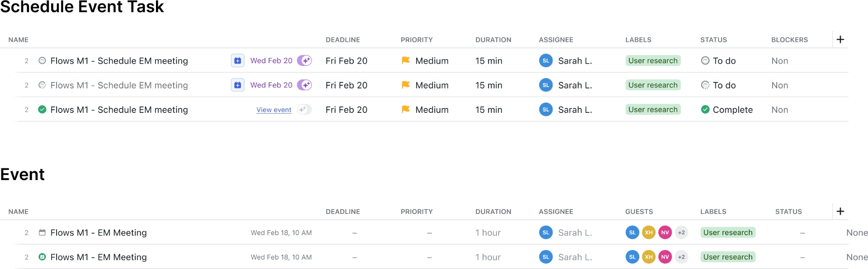Open Medium priority dropdown in second task row
The width and height of the screenshot is (868, 269).
pos(425,85)
